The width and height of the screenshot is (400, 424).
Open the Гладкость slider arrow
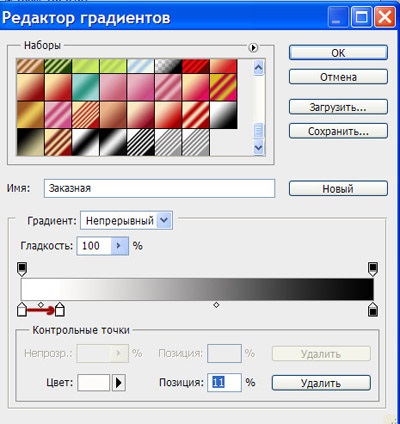(x=119, y=246)
